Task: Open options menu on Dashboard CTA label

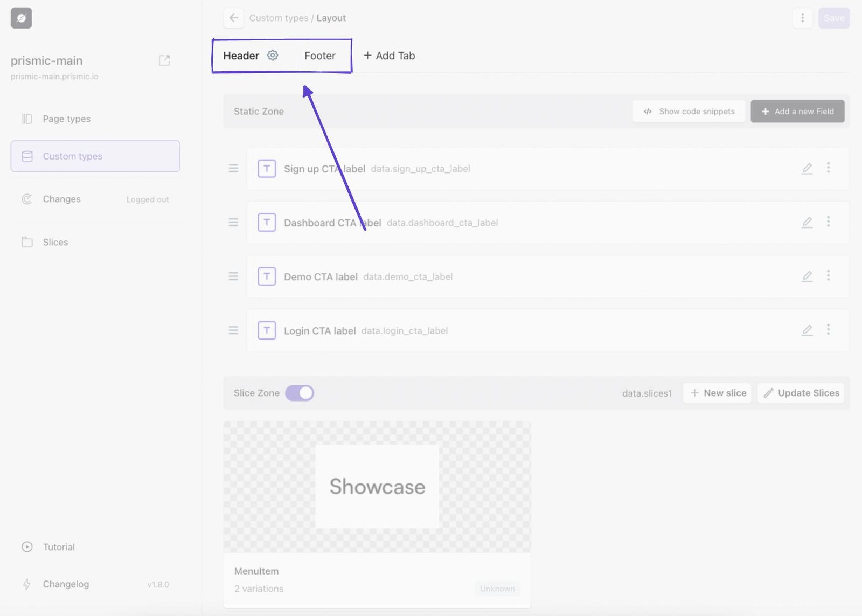Action: (x=829, y=222)
